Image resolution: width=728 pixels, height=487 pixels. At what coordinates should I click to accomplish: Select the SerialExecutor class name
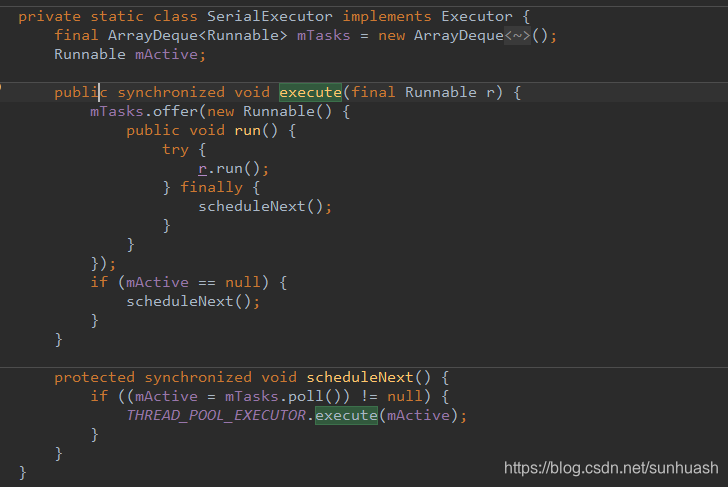tap(270, 17)
